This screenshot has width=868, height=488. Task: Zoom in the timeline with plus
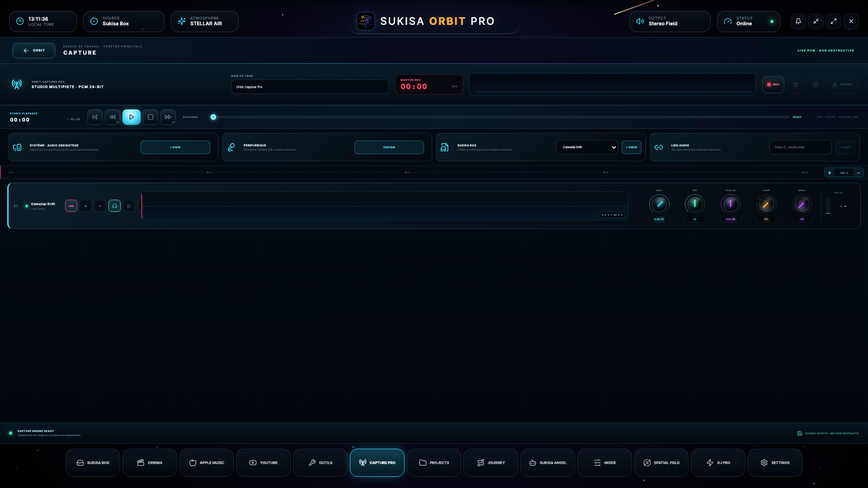830,173
